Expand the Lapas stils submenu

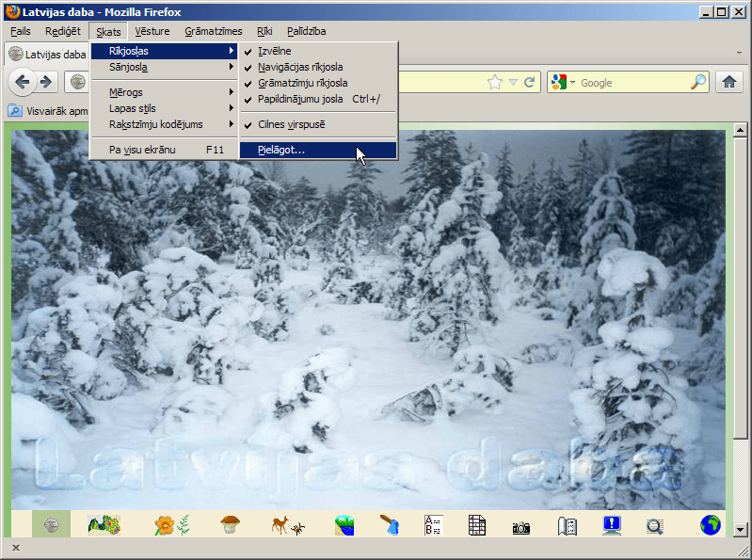[164, 108]
